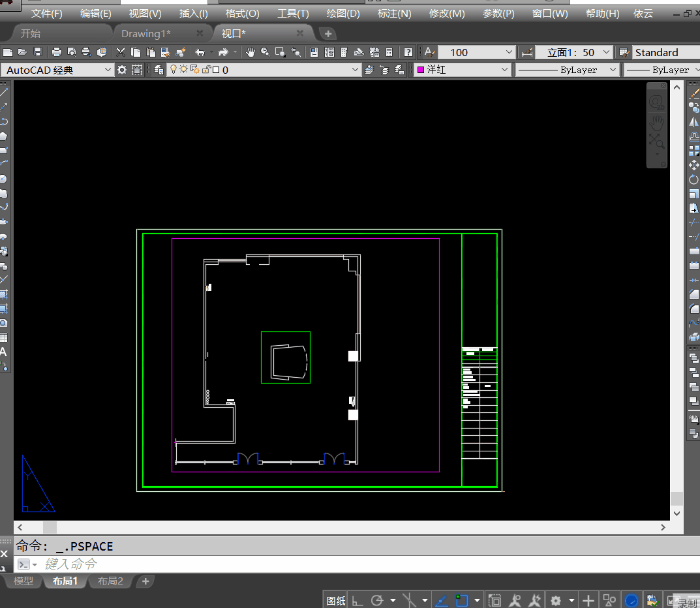
Task: Toggle annotation auto-scale icon in status bar
Action: point(535,600)
